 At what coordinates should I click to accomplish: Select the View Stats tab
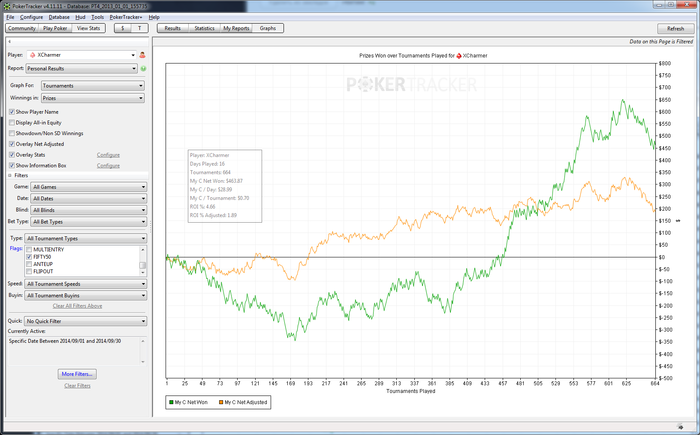[x=88, y=28]
